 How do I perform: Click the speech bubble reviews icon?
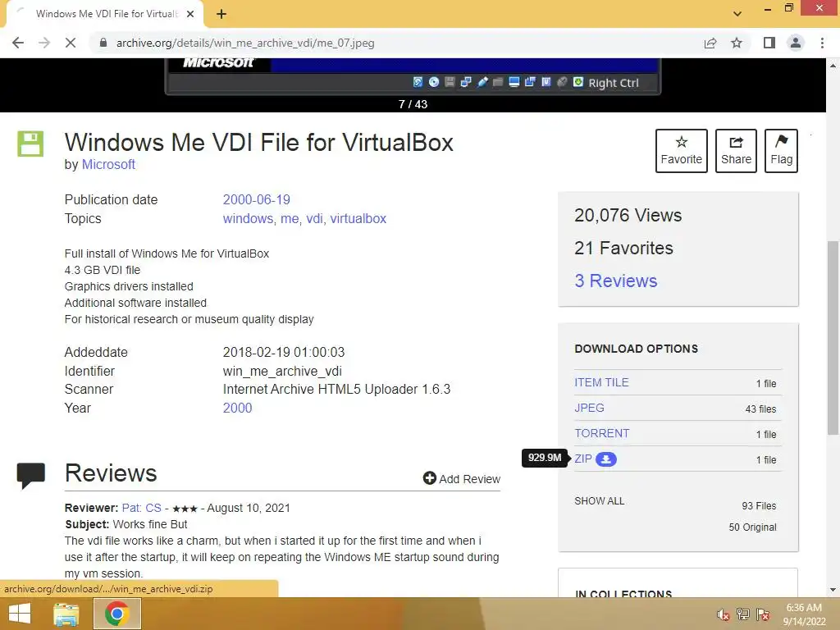click(x=30, y=475)
